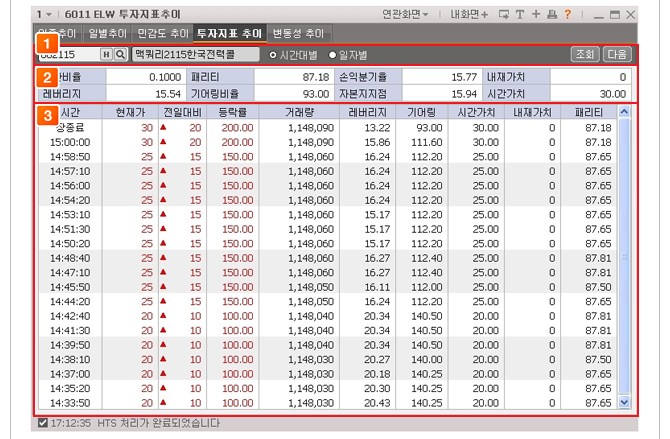
Task: Click the HTS 처리가 완료되었습니다 status message
Action: (158, 423)
